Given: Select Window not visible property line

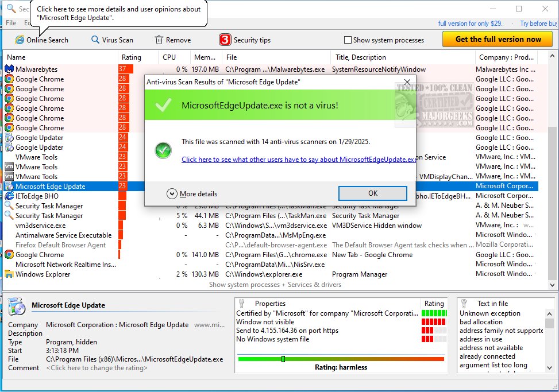Looking at the screenshot, I should (265, 322).
